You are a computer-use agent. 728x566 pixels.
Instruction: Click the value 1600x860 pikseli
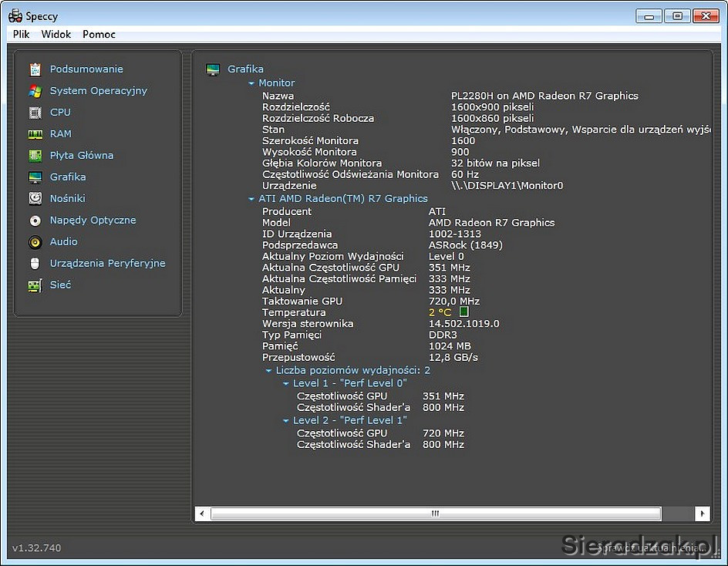492,118
